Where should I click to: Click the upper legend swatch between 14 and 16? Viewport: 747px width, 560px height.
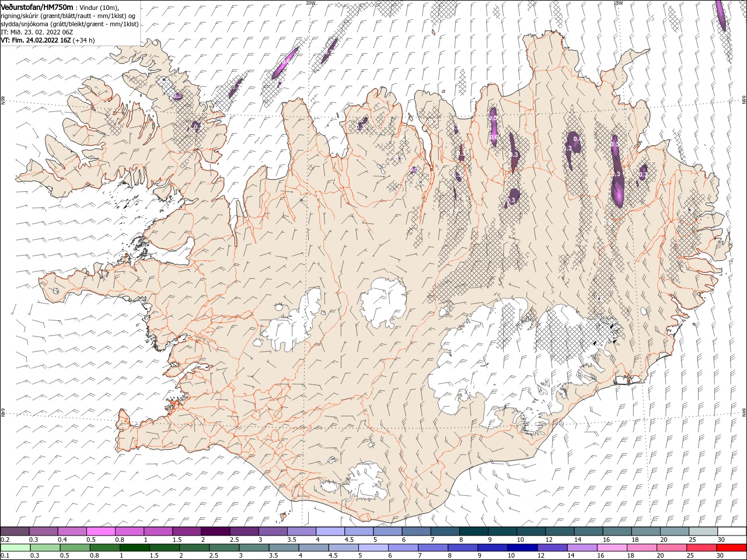tap(588, 531)
